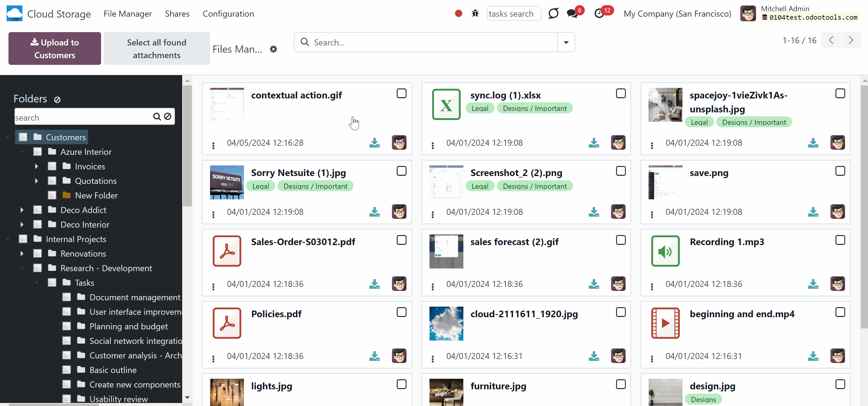Click Select all found attachments
Screen dimensions: 868x406
point(157,48)
